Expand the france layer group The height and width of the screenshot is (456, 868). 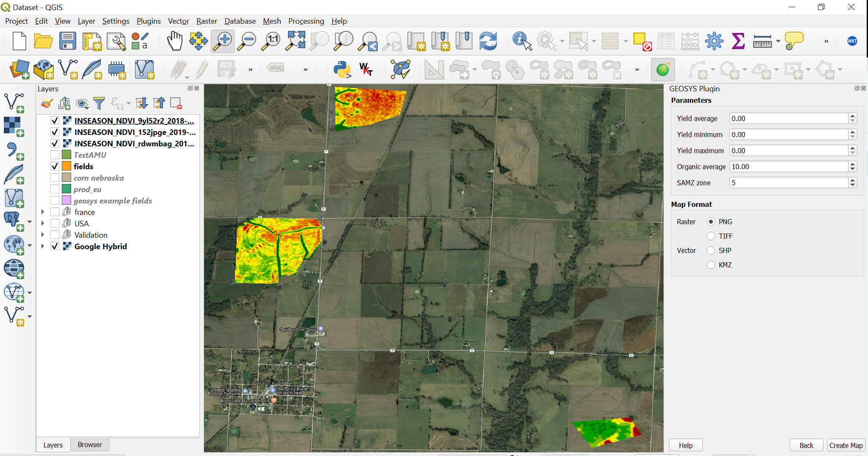[43, 212]
